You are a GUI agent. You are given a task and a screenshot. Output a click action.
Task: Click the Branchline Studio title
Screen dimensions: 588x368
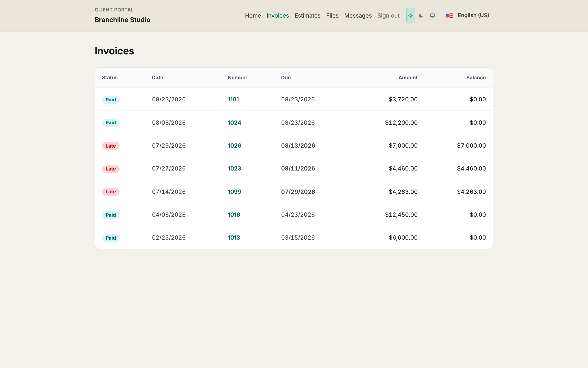[122, 20]
